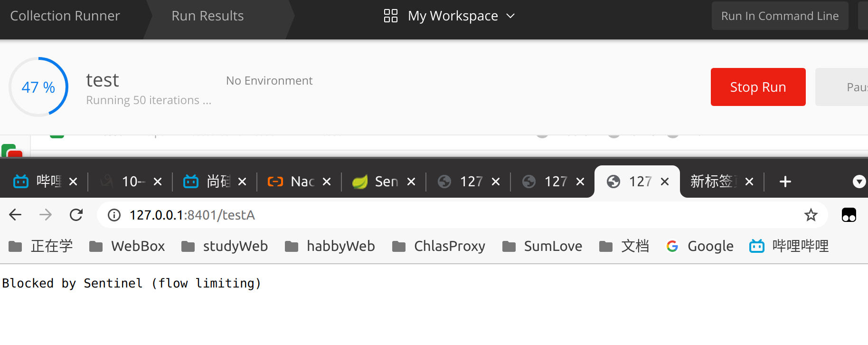
Task: Click the site info icon in address bar
Action: coord(114,215)
